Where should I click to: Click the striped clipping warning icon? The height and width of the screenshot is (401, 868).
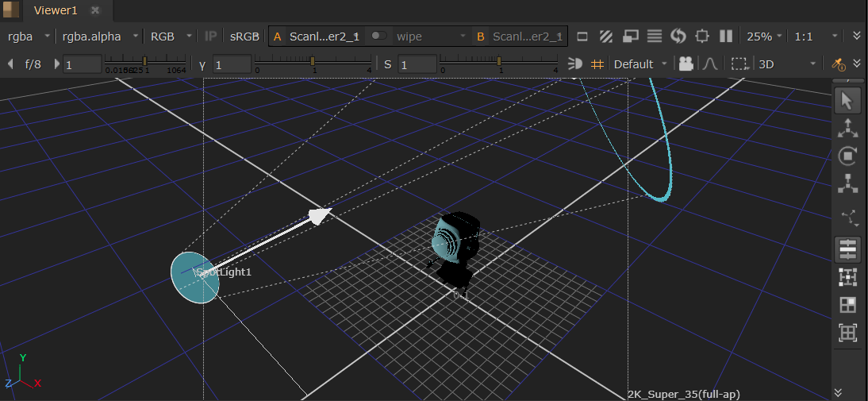click(606, 36)
